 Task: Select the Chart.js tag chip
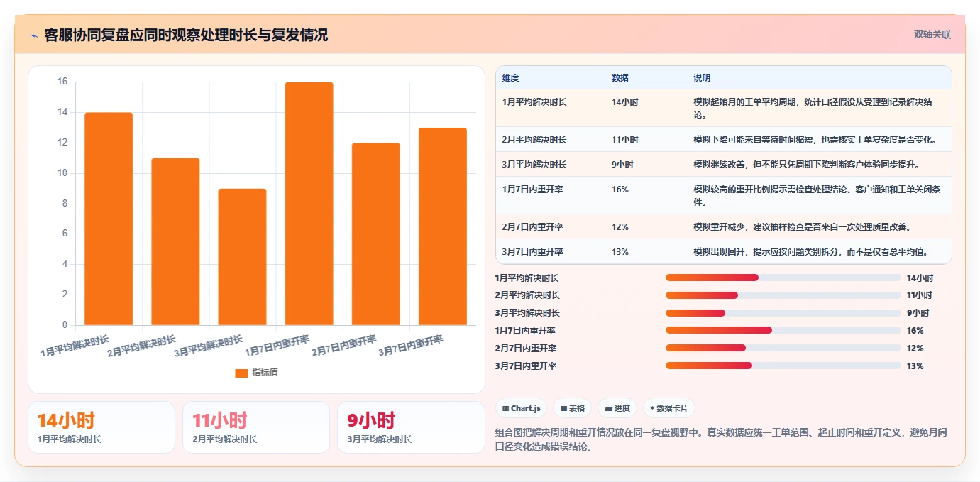pyautogui.click(x=521, y=408)
